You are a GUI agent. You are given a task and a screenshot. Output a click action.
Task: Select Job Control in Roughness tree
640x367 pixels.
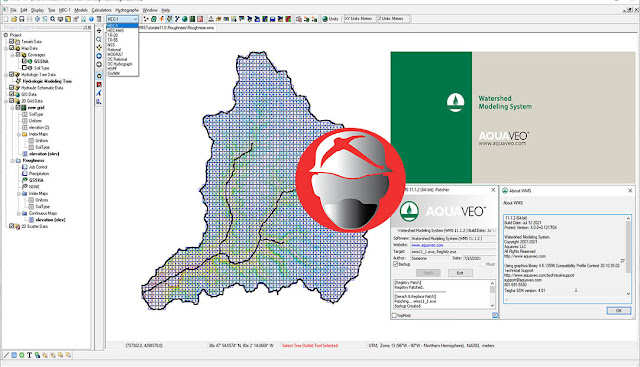[x=38, y=167]
